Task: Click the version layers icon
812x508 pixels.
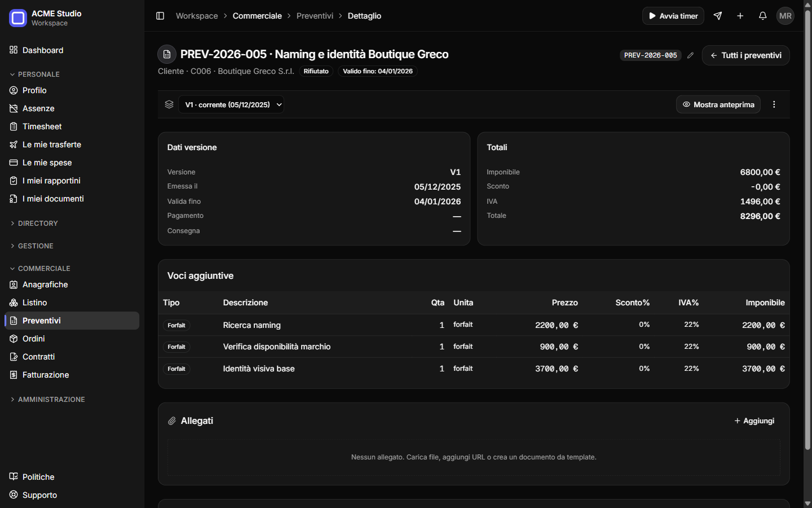Action: click(169, 104)
